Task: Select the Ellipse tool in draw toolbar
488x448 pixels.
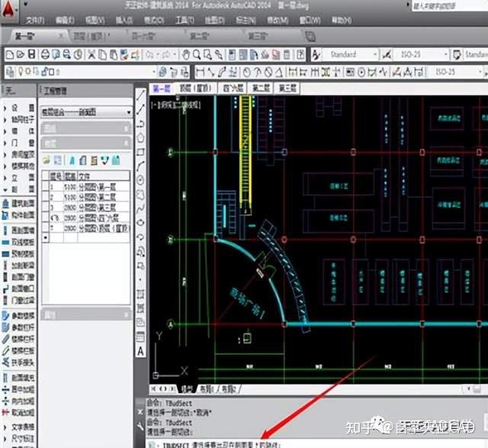Action: 140,222
